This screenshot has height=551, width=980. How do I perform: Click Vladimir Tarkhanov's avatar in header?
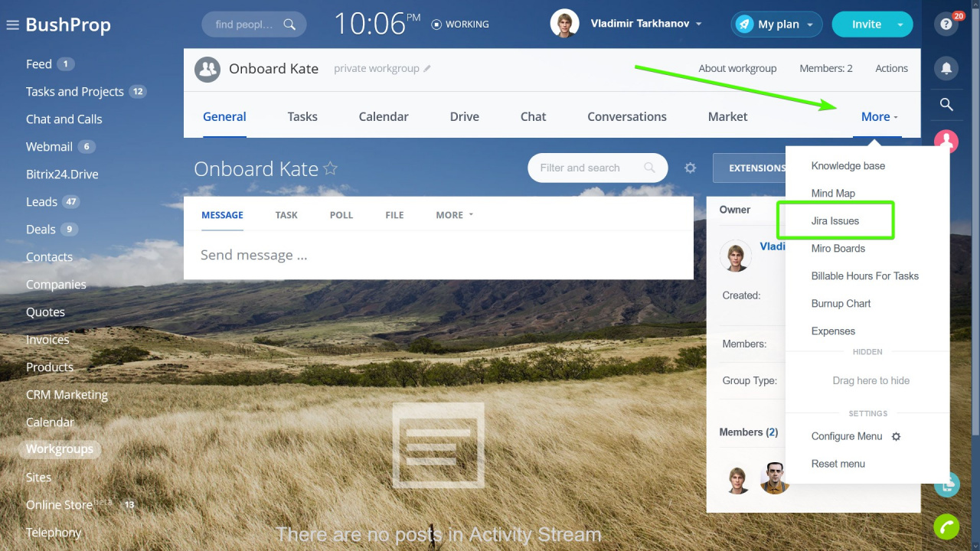click(x=564, y=24)
